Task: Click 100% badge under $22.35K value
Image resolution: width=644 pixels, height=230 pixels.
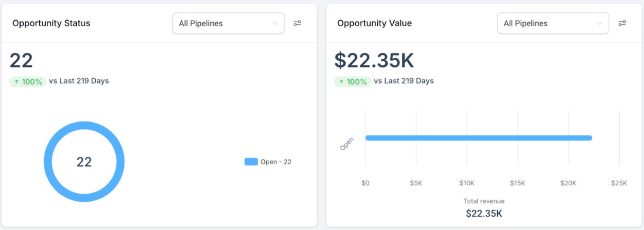Action: (x=353, y=82)
